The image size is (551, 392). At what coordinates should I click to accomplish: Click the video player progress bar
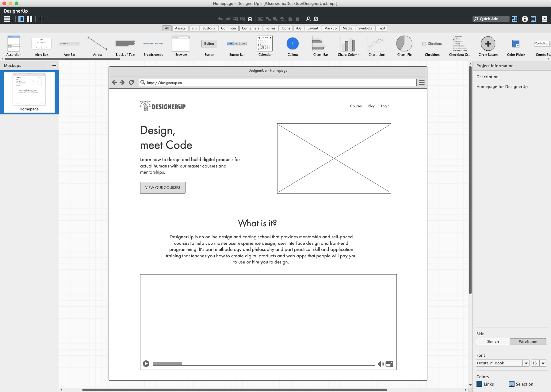[264, 364]
